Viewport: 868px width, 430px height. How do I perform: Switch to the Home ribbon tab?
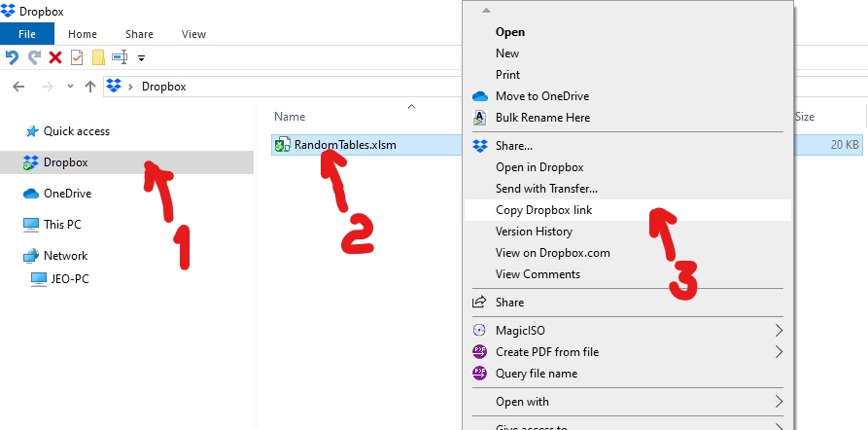click(x=83, y=34)
